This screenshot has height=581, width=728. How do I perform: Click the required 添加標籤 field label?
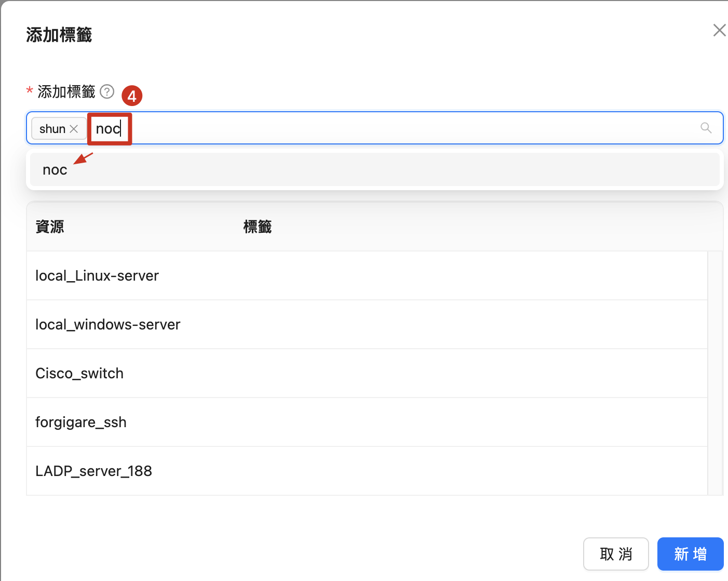(x=66, y=92)
